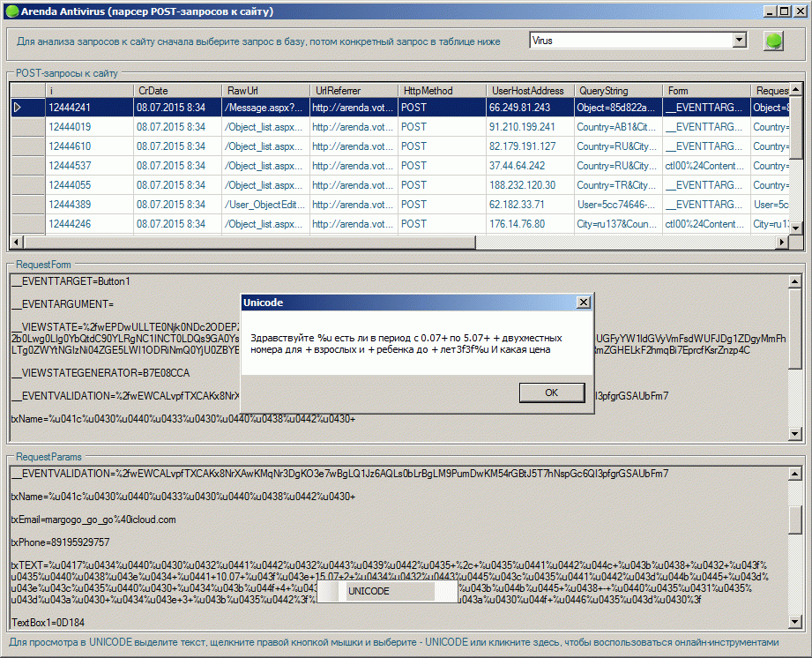Click the HttpMethod column header

point(443,91)
